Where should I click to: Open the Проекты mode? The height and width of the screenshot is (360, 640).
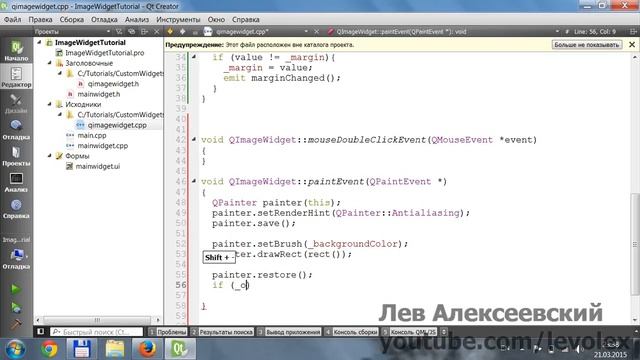(x=16, y=156)
